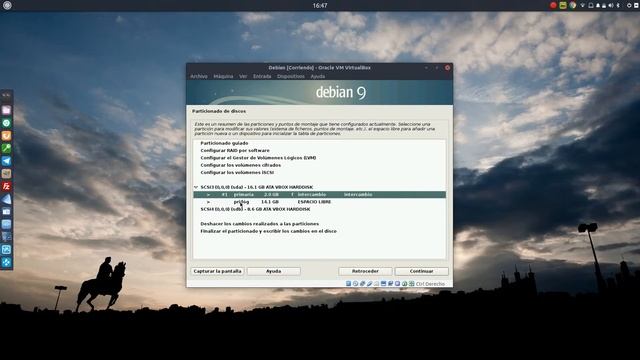Image resolution: width=640 pixels, height=360 pixels.
Task: Open the applications launcher in top-left corner
Action: 7,5
